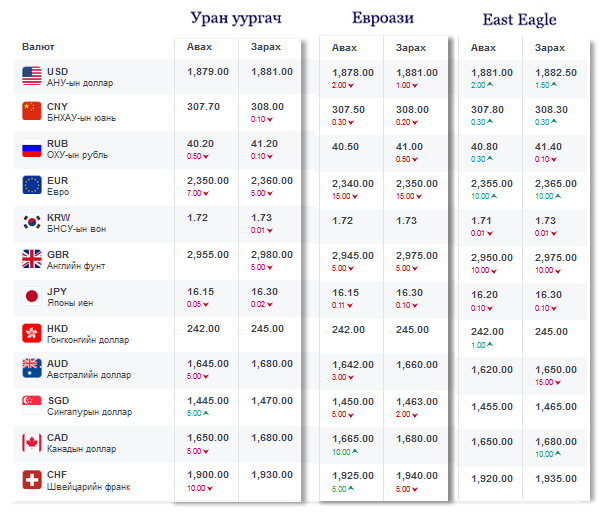Screen dimensions: 602x514
Task: Click the GBR British flag icon
Action: [x=31, y=260]
